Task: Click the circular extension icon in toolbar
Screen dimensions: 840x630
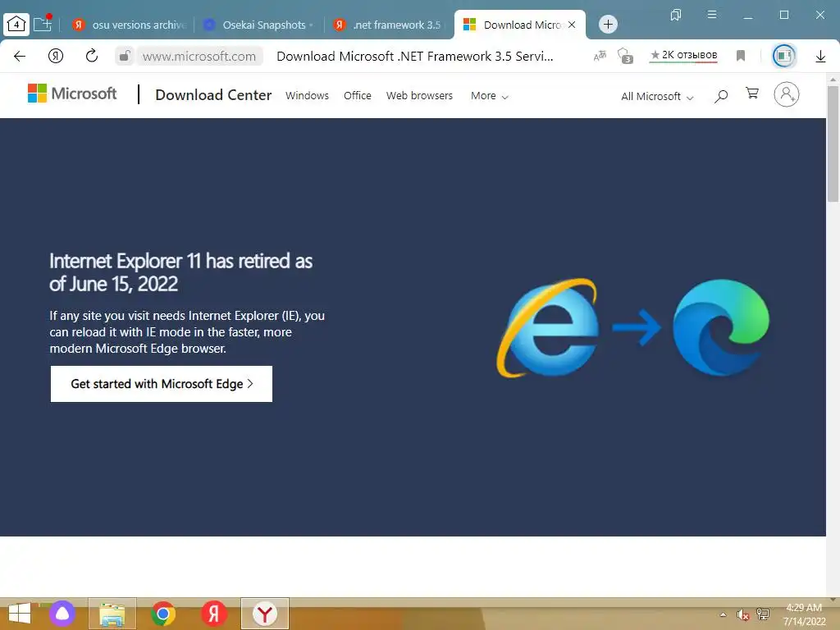Action: (783, 55)
